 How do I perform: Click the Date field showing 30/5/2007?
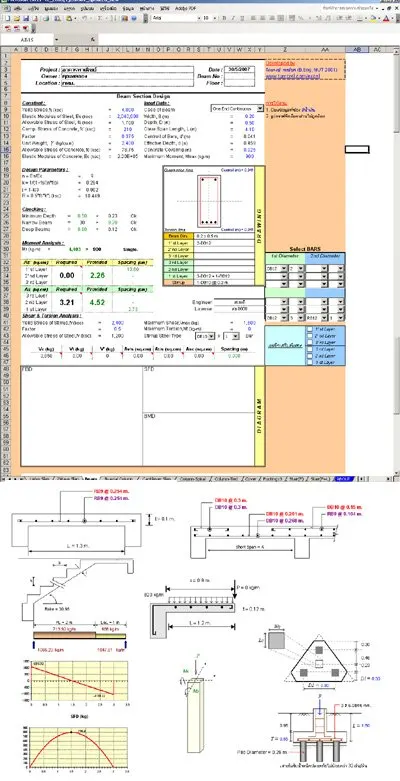(x=240, y=70)
